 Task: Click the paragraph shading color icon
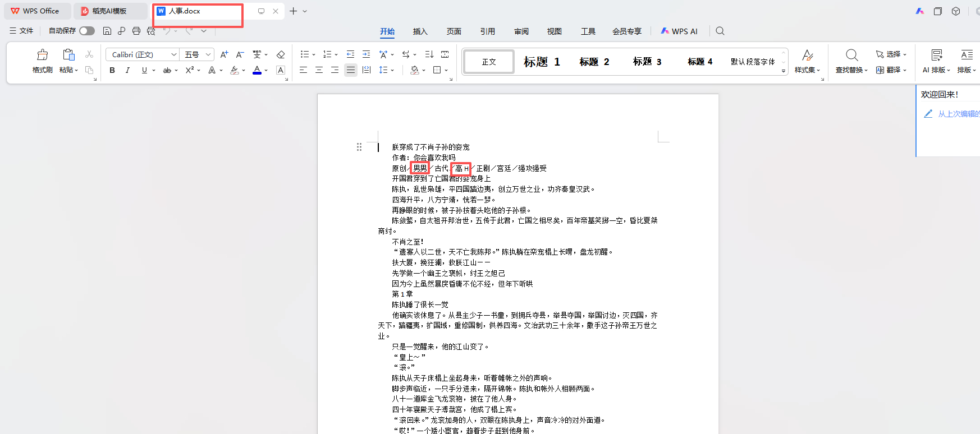(x=415, y=70)
